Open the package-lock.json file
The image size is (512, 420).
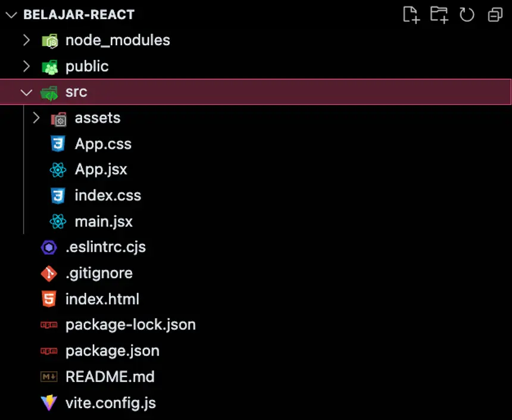point(130,325)
